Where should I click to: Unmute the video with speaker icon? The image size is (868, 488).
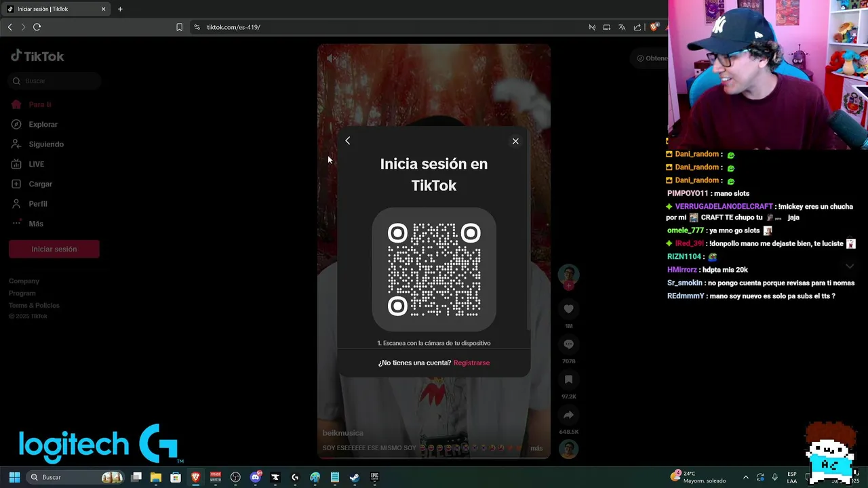tap(331, 59)
